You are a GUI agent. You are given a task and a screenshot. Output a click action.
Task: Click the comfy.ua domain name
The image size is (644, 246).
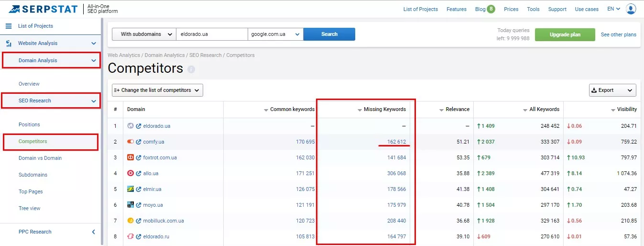click(153, 142)
